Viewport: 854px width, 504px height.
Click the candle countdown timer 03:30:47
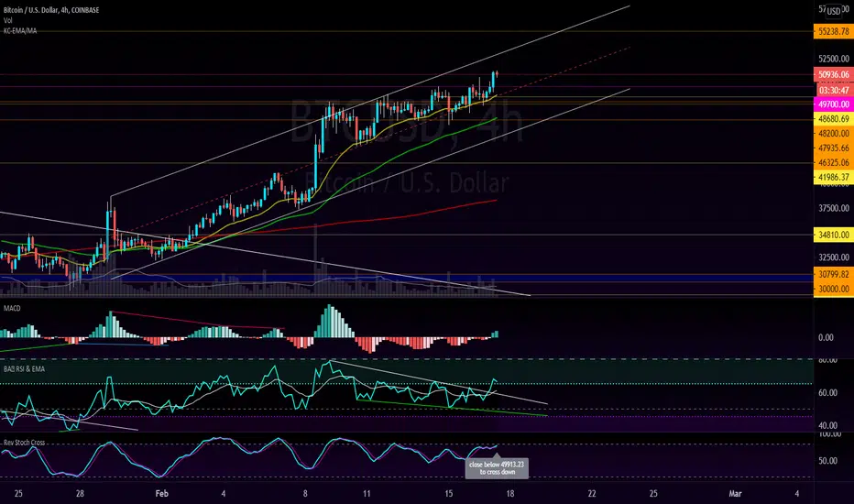click(x=833, y=90)
